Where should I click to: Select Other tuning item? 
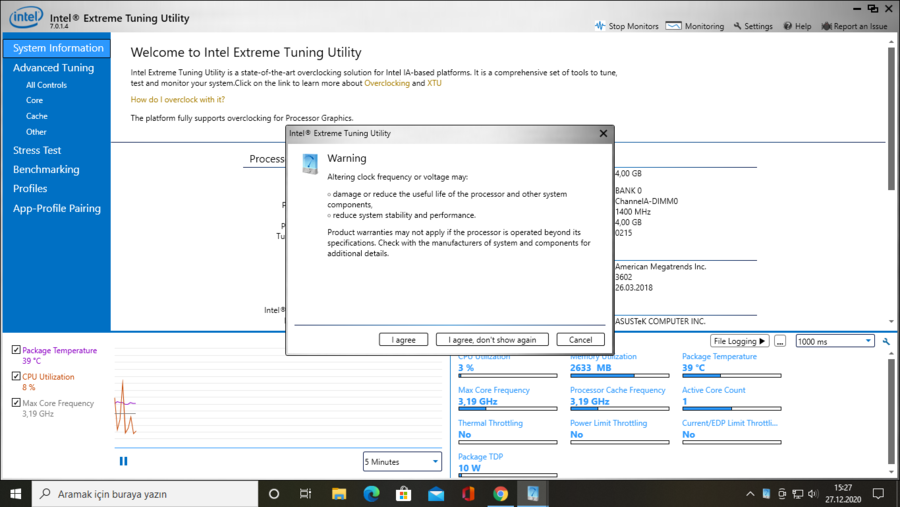(36, 132)
